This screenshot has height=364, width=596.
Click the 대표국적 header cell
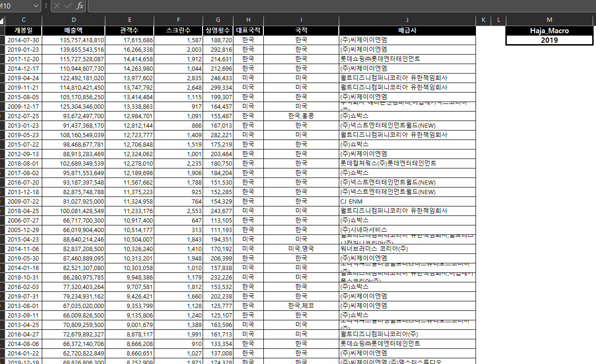[x=248, y=30]
